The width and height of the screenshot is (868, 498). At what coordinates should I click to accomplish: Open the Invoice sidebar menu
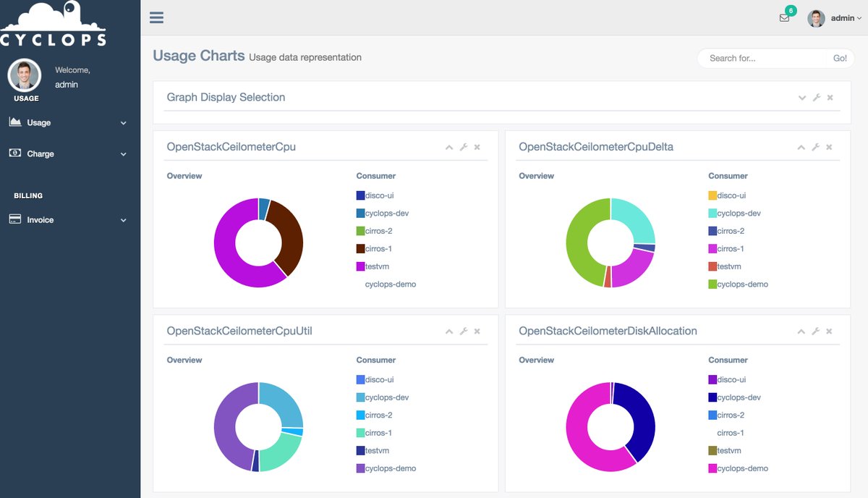tap(69, 220)
